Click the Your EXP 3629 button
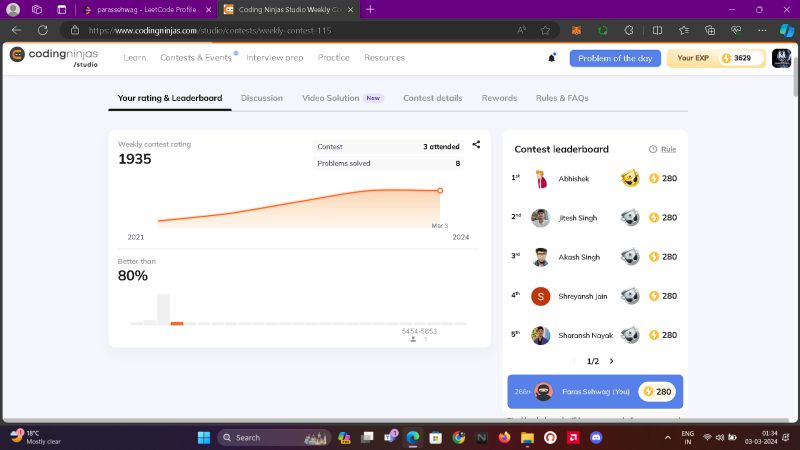This screenshot has height=450, width=800. tap(716, 58)
